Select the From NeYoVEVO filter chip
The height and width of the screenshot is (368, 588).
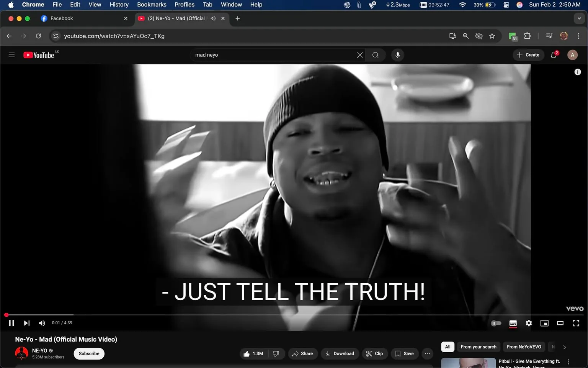[524, 347]
